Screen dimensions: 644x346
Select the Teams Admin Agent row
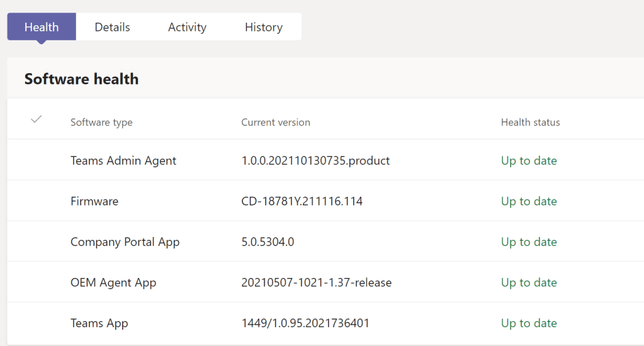click(x=123, y=161)
